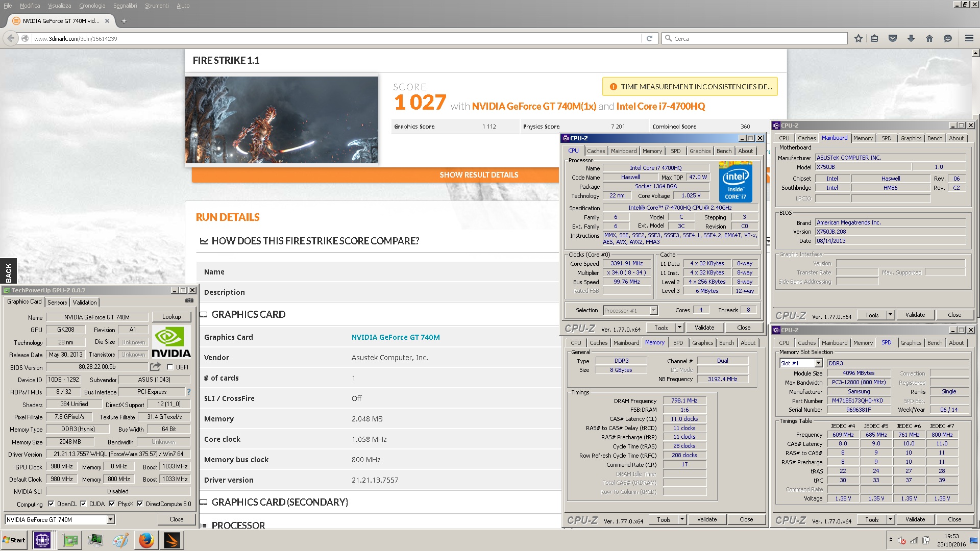Open the Segnalibri menu
The image size is (980, 551).
(x=125, y=6)
